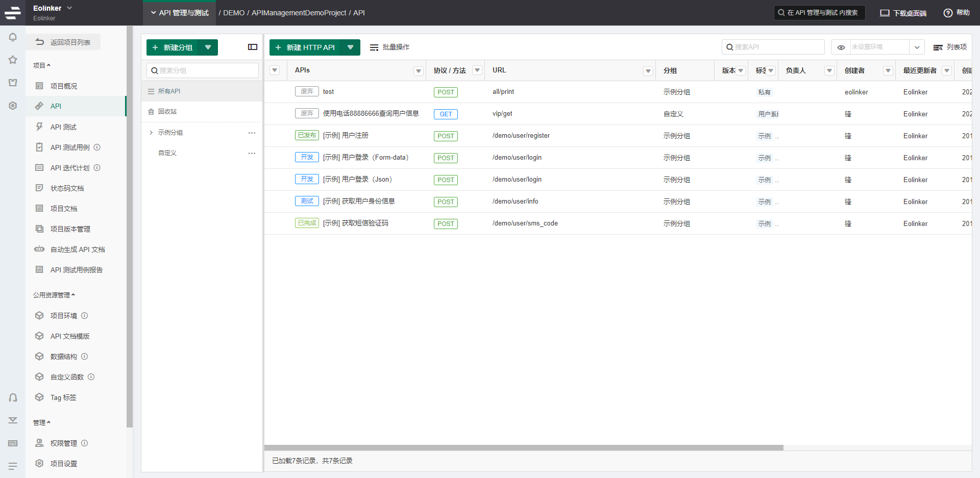Click the horizontal scrollbar under the table
980x478 pixels.
click(x=524, y=447)
